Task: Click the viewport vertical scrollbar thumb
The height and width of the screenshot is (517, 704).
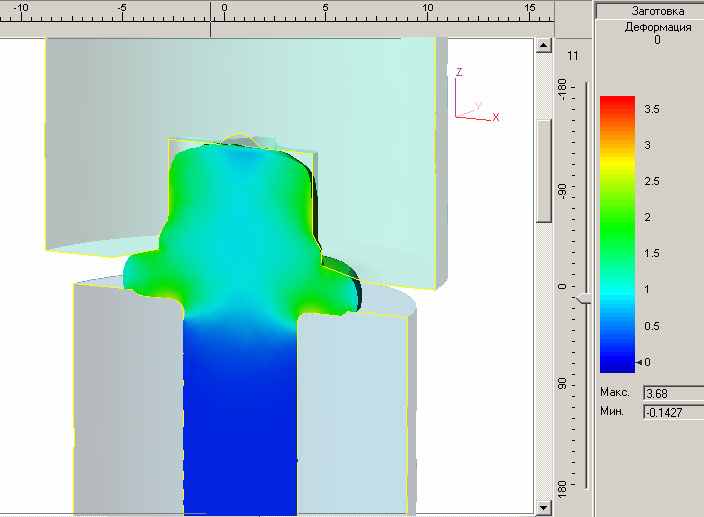Action: click(544, 171)
